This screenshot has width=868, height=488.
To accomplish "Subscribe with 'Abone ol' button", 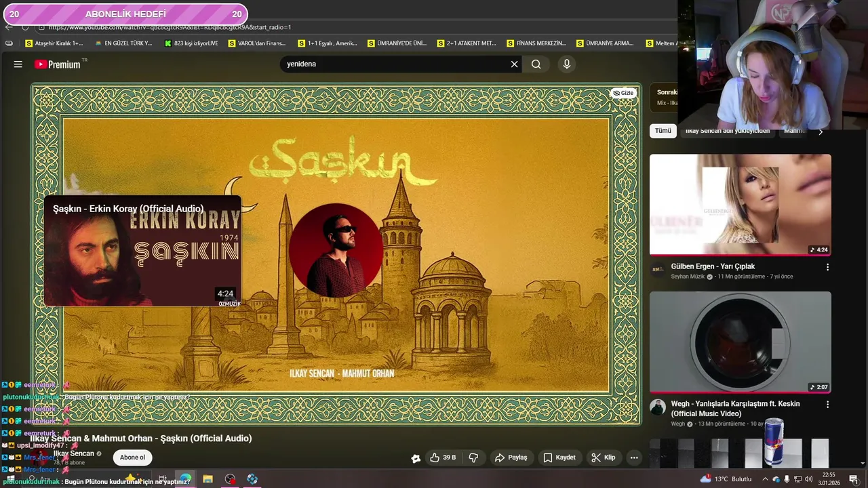I will [132, 457].
